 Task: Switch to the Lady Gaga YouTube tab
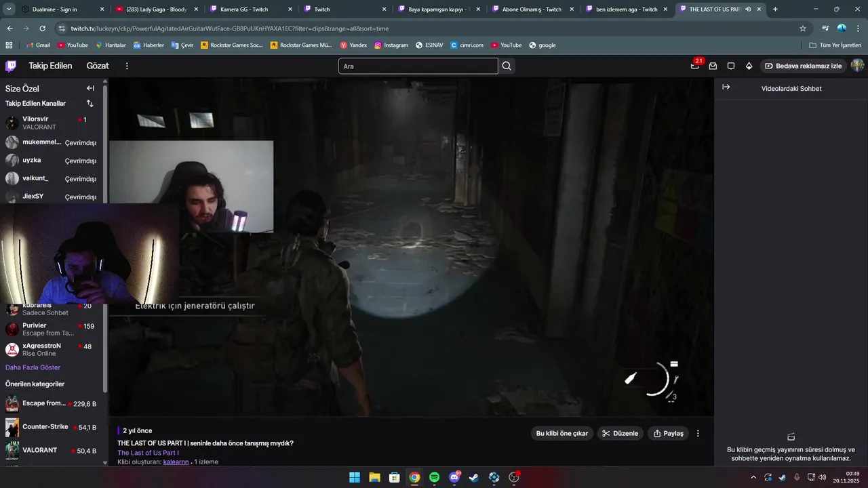pos(157,9)
